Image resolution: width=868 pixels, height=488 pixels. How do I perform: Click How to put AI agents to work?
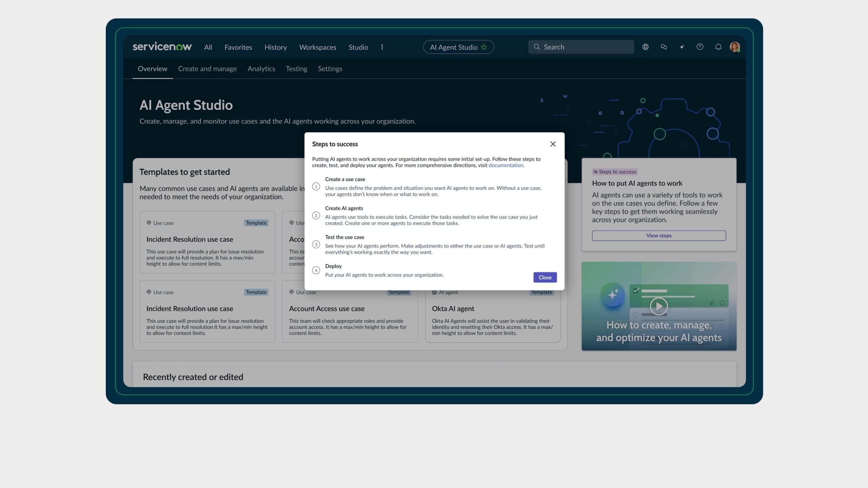pos(637,183)
